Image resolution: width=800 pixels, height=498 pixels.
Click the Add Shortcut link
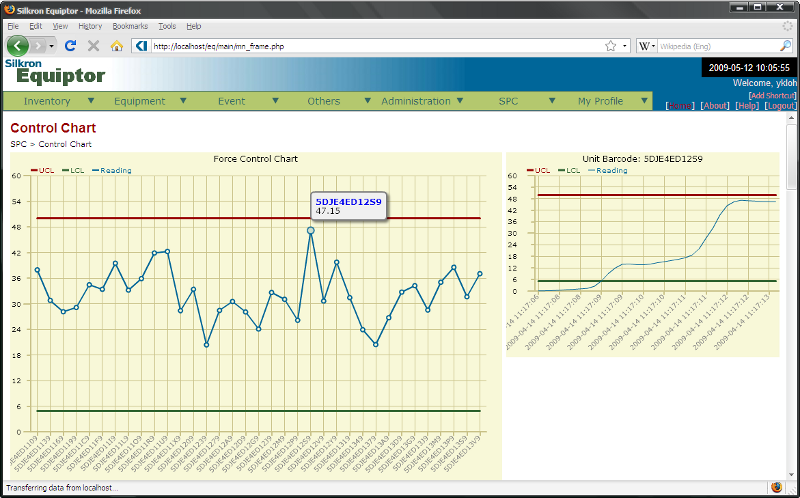[772, 95]
